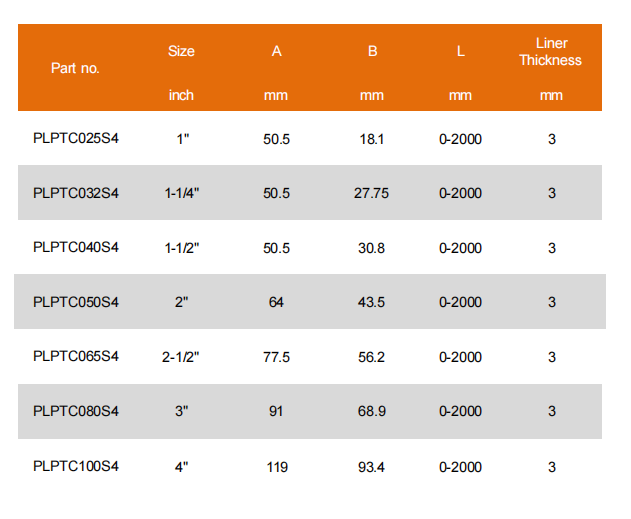Select part number PLPTC050S4
Screen dimensions: 631x519
[76, 302]
